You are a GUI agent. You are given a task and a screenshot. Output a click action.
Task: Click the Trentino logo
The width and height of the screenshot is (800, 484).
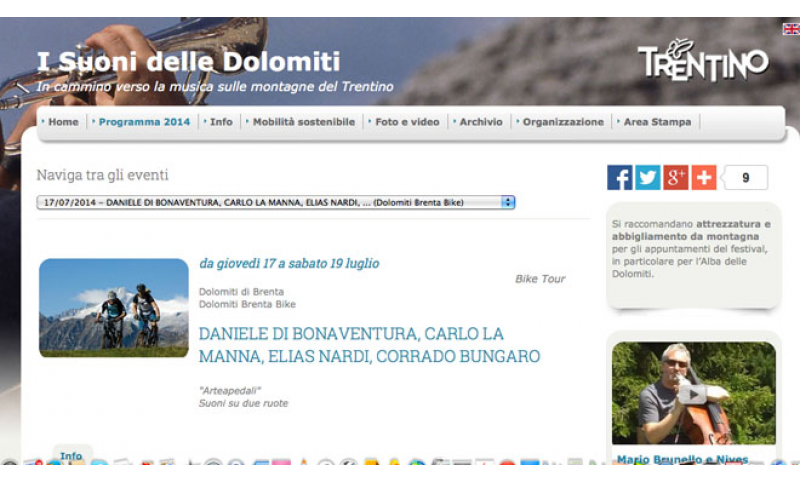[703, 60]
